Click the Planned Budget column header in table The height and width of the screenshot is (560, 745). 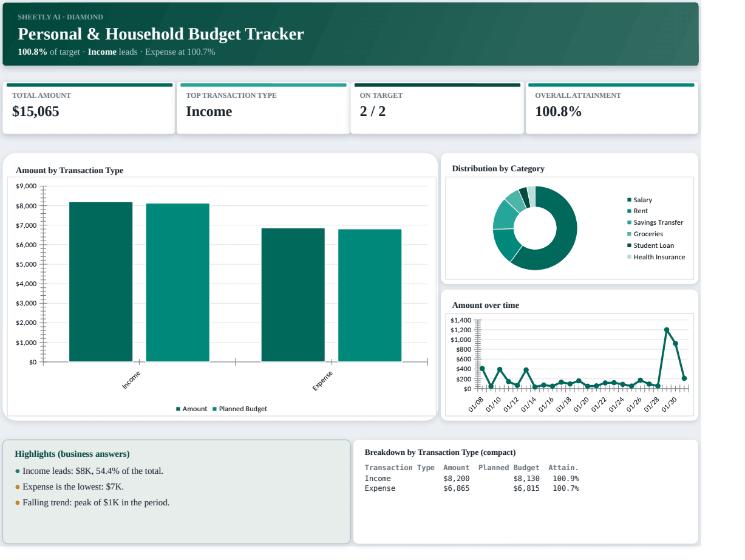[509, 468]
